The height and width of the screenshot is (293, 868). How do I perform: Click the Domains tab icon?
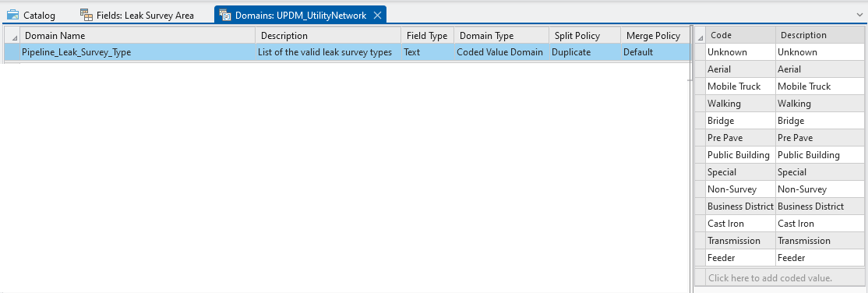(x=225, y=15)
